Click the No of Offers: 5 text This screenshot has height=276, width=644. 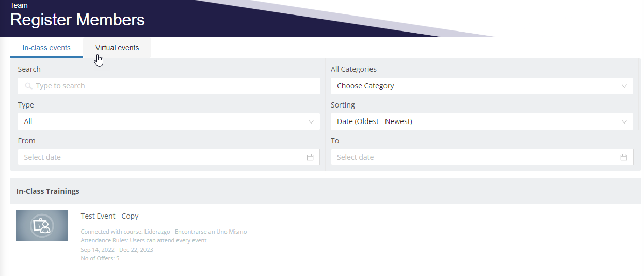pos(100,258)
